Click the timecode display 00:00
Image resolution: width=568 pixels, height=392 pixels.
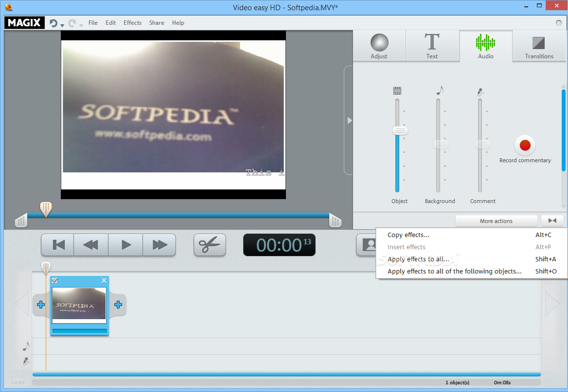pos(279,245)
